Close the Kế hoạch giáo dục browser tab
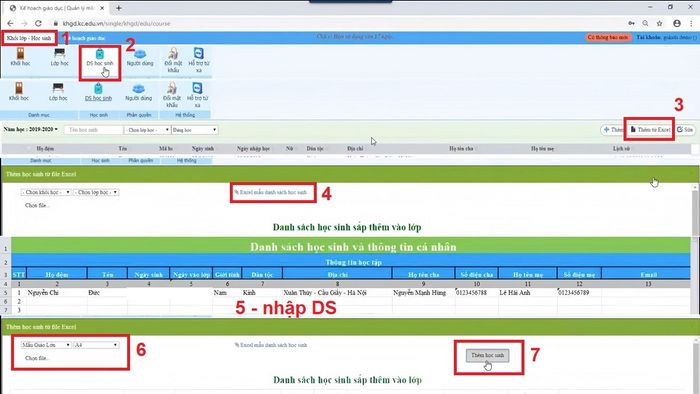This screenshot has width=700, height=394. [x=102, y=8]
